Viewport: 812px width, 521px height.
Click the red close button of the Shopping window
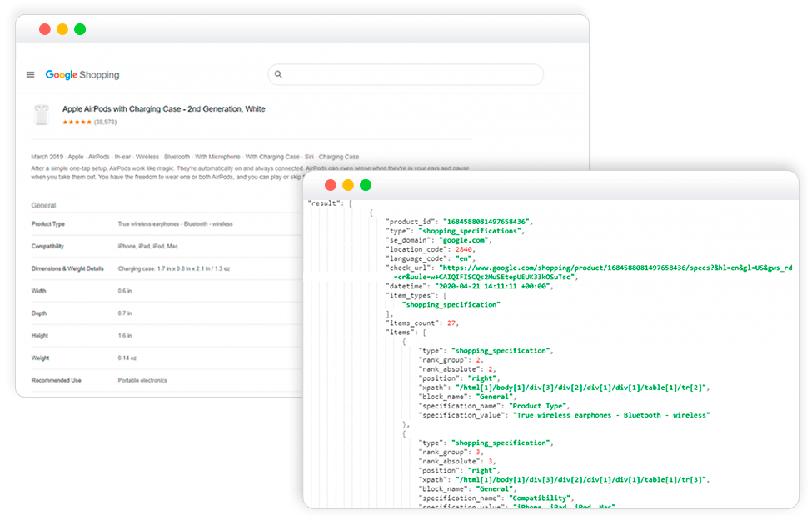45,29
